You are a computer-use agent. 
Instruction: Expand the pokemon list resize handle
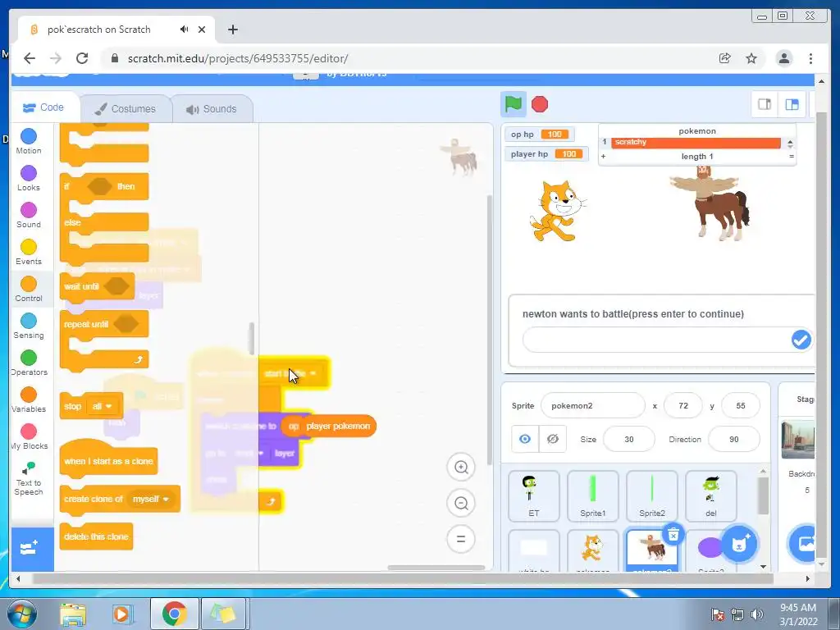[x=792, y=157]
